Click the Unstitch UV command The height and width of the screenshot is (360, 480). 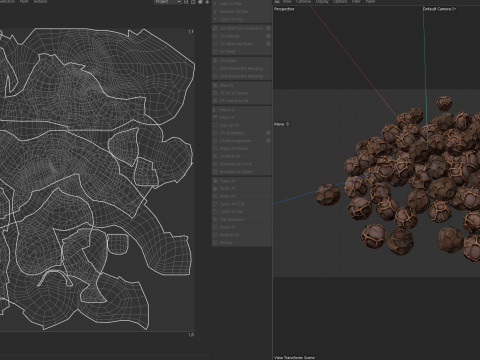tap(241, 156)
